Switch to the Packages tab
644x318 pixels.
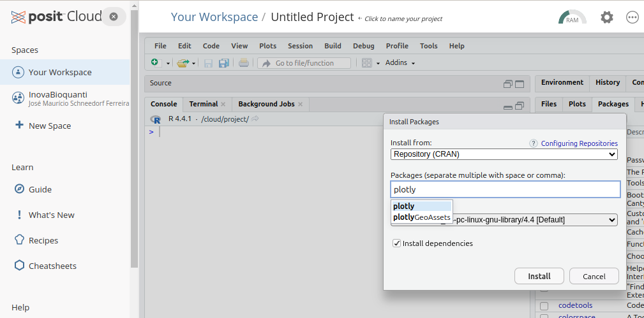click(613, 105)
